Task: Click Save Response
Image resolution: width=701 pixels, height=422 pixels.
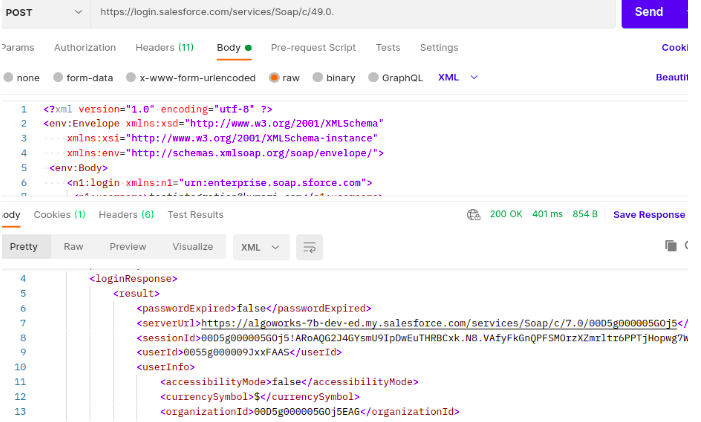Action: pos(649,215)
